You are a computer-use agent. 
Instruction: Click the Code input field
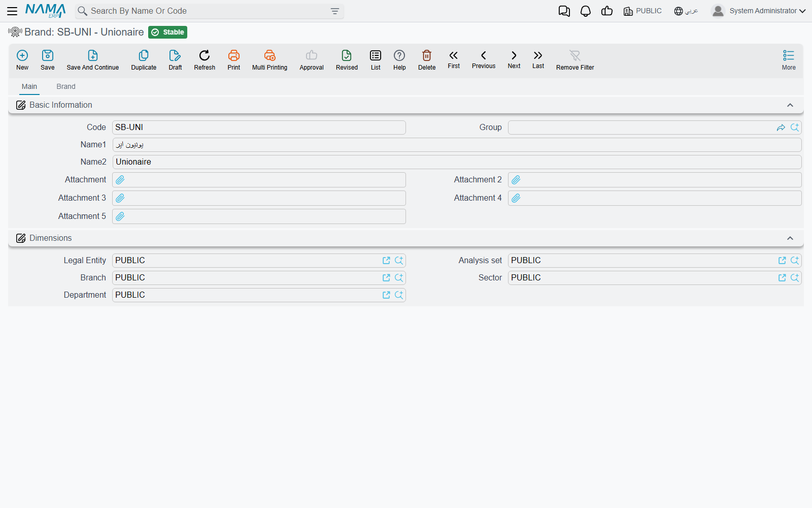[x=259, y=128]
